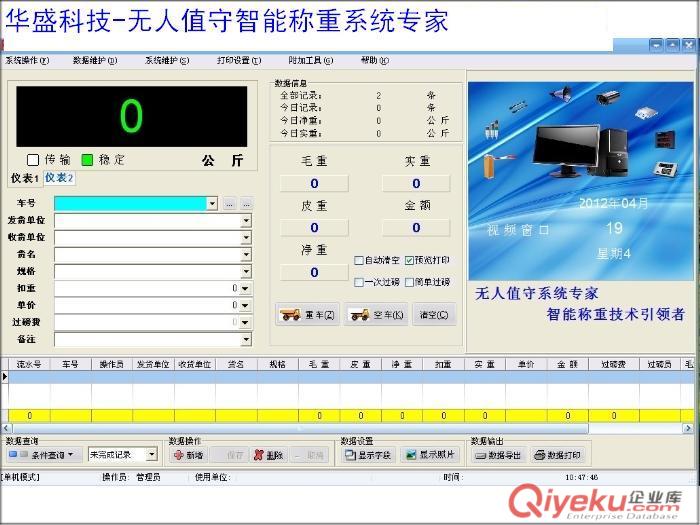Open the 附加工具(G) menu

tap(311, 60)
